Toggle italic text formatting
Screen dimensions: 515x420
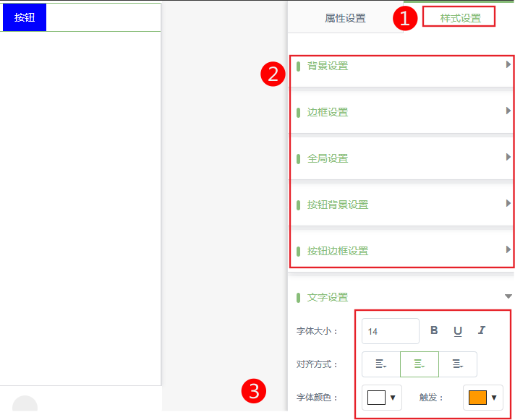coord(481,330)
